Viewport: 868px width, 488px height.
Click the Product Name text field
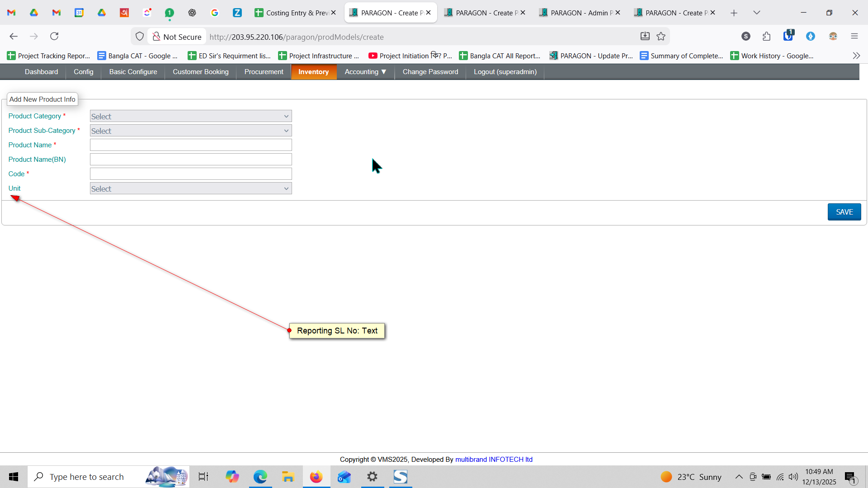190,145
